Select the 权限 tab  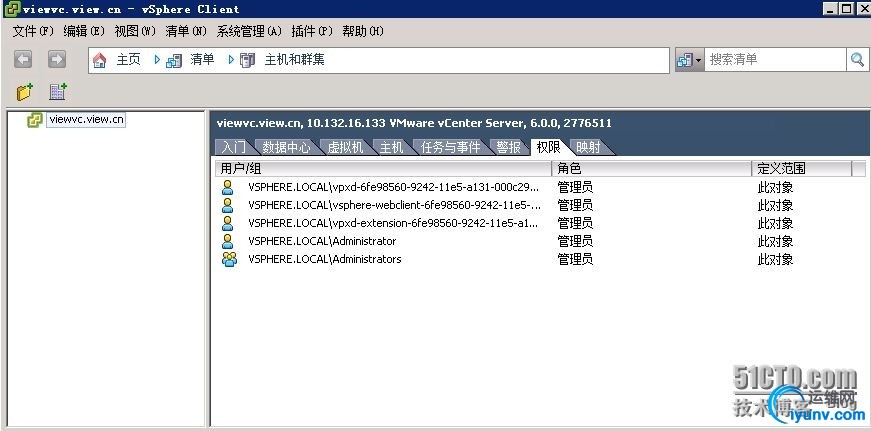point(548,147)
